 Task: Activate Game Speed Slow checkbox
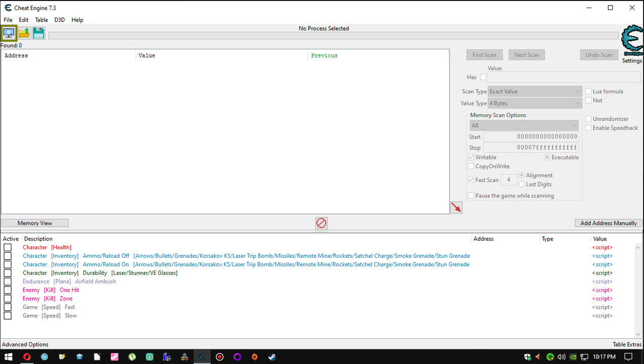tap(8, 316)
